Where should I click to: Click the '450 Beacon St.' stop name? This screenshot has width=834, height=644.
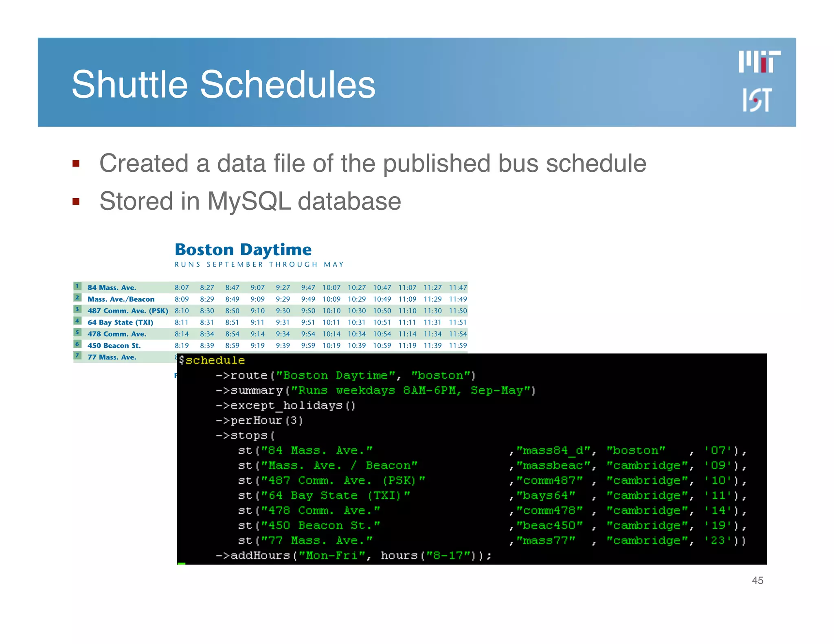[114, 346]
